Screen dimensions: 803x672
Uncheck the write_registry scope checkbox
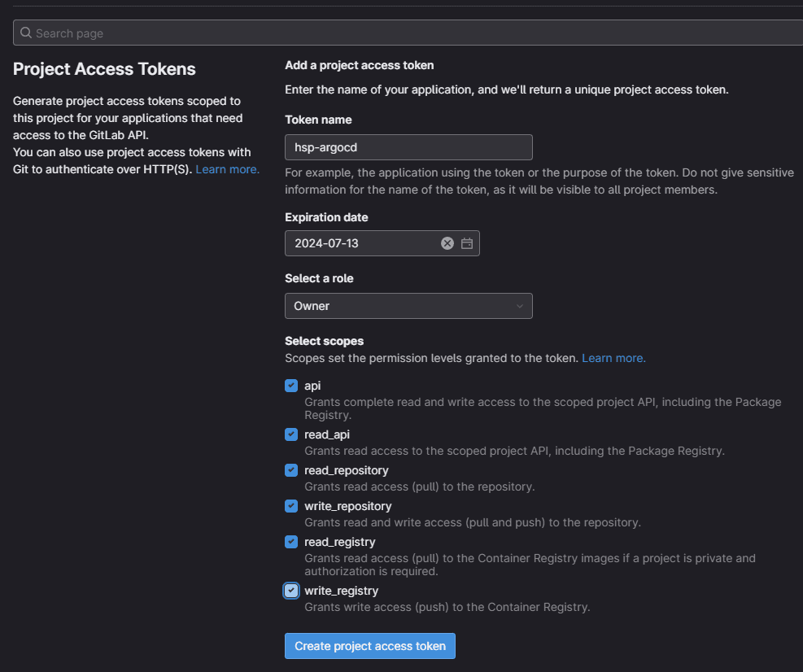(x=291, y=591)
